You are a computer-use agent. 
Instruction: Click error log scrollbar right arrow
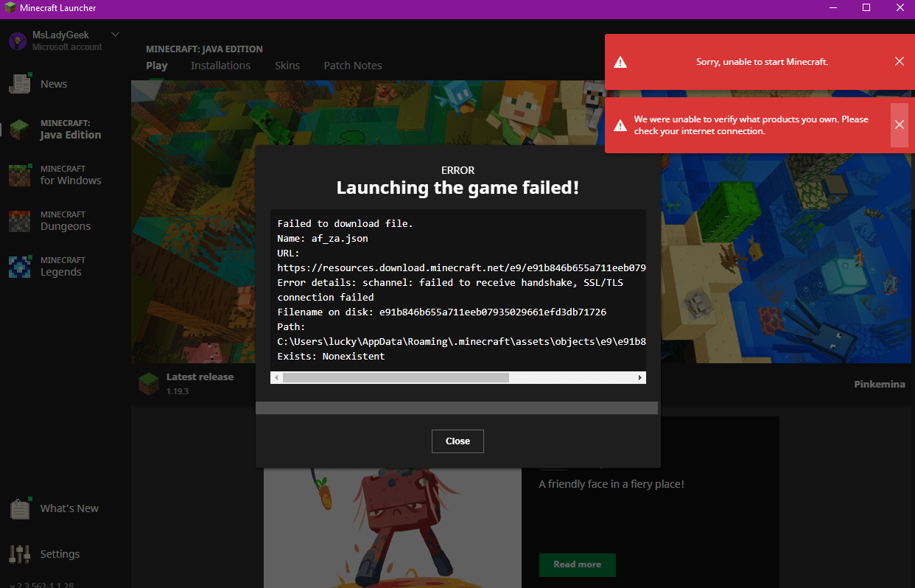pyautogui.click(x=640, y=377)
